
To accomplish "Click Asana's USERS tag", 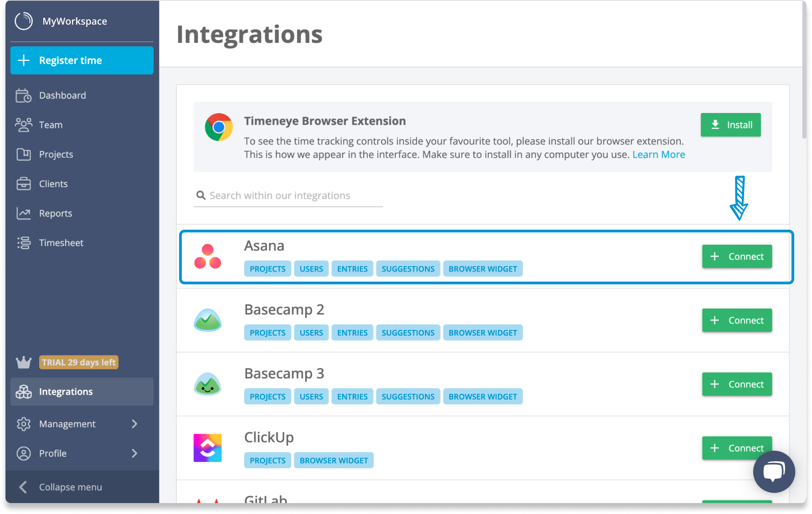I will pos(311,269).
